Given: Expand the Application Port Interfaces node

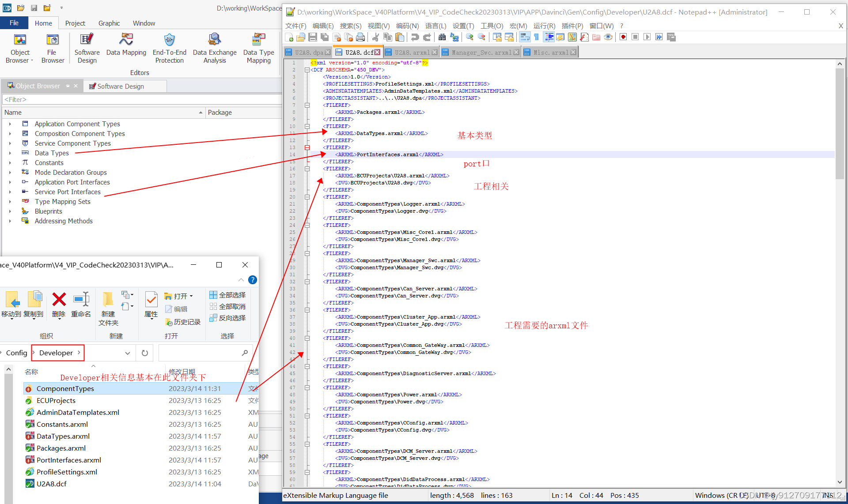Looking at the screenshot, I should (10, 182).
